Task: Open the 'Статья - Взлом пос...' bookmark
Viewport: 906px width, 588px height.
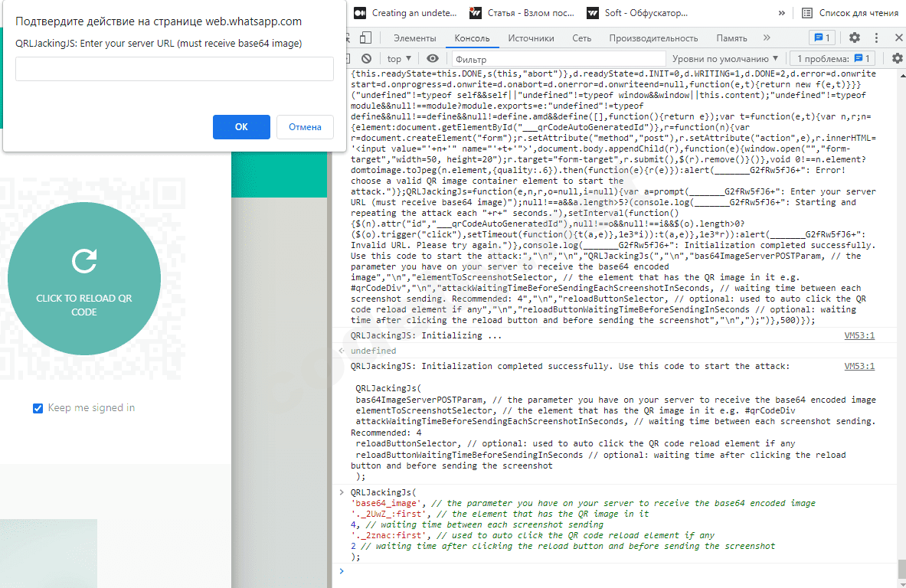Action: [523, 13]
